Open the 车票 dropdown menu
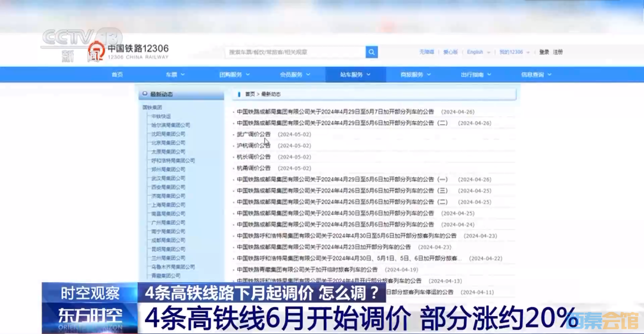 point(175,75)
